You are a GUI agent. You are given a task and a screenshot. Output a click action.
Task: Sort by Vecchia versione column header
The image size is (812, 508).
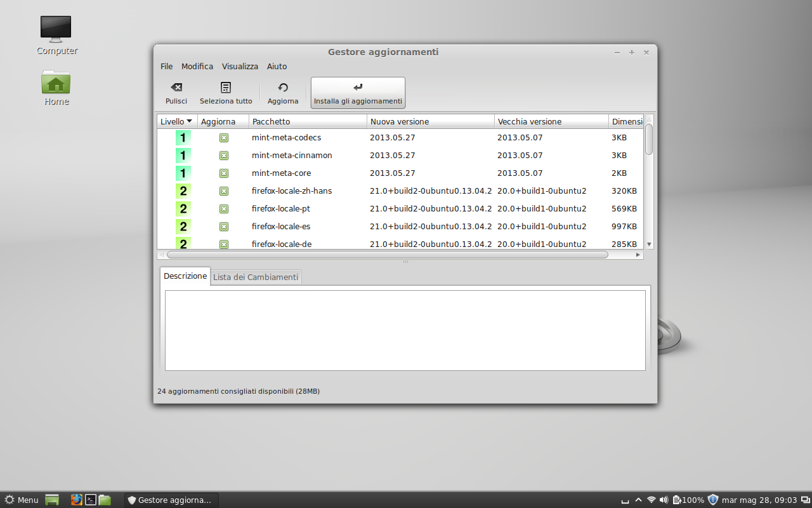pos(551,121)
